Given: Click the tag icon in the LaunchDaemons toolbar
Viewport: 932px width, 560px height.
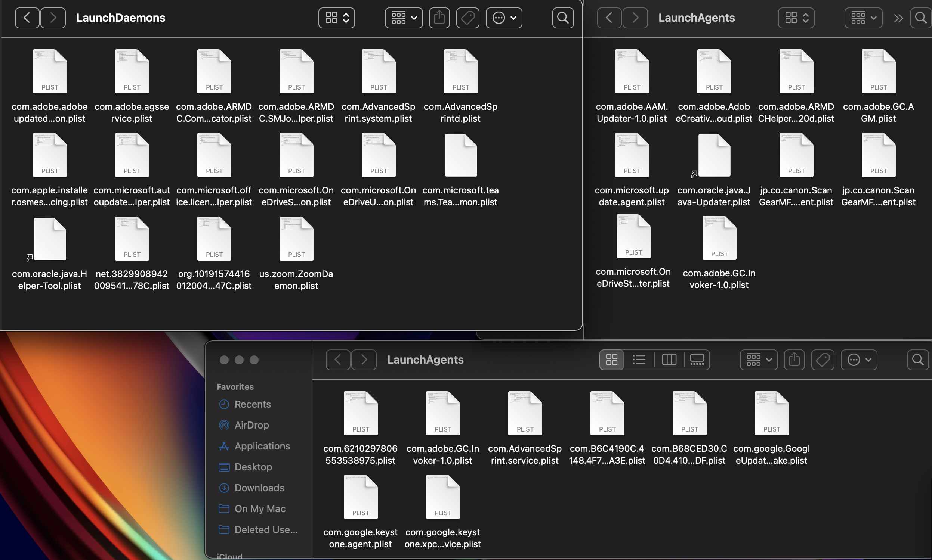Looking at the screenshot, I should [467, 18].
